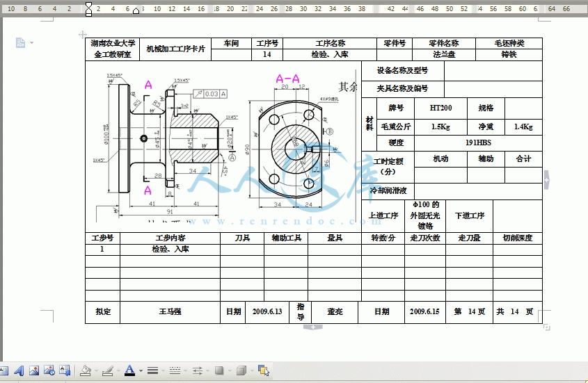
Task: Apply font color with letter A icon
Action: (129, 370)
